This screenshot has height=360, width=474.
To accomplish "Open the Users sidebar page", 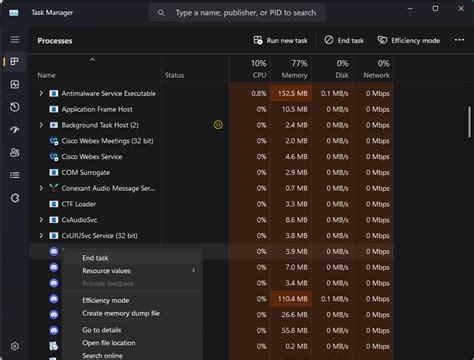I will (15, 152).
